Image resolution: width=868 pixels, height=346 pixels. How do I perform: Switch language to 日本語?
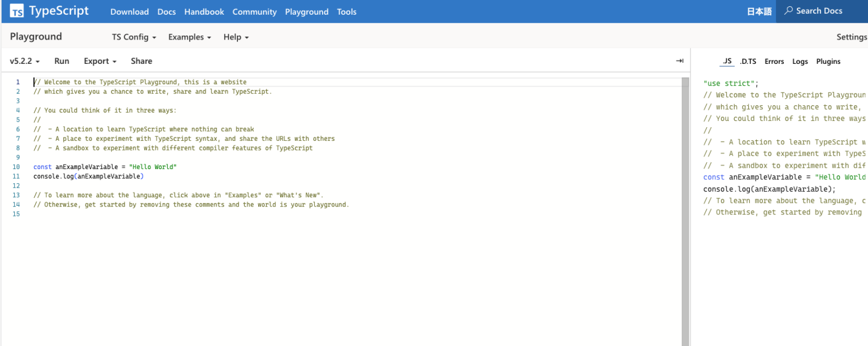[x=759, y=12]
